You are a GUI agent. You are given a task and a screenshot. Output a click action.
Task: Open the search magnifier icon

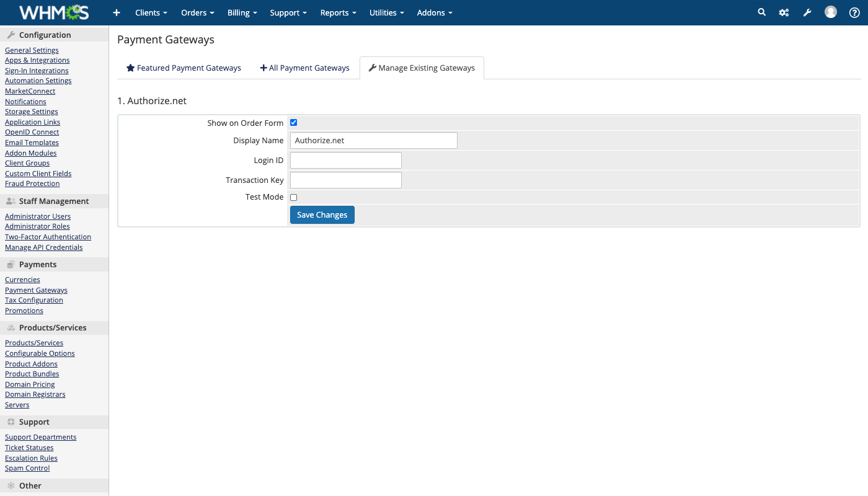[762, 12]
